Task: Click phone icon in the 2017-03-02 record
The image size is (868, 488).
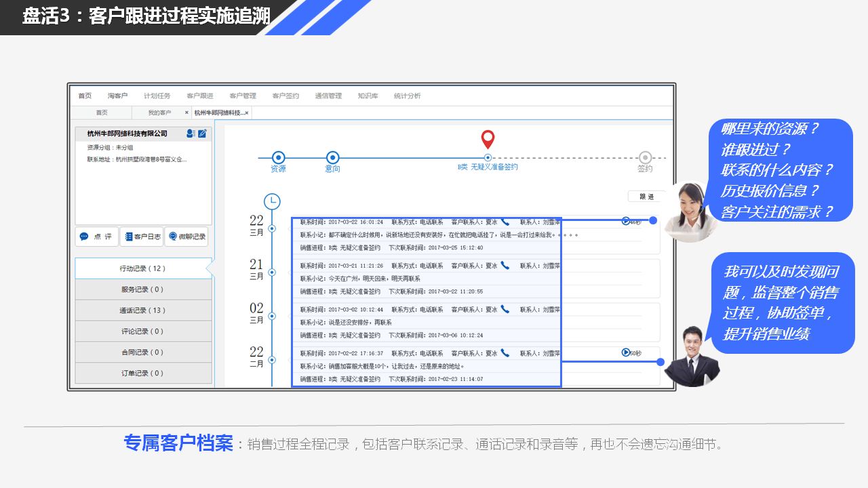Action: (505, 309)
